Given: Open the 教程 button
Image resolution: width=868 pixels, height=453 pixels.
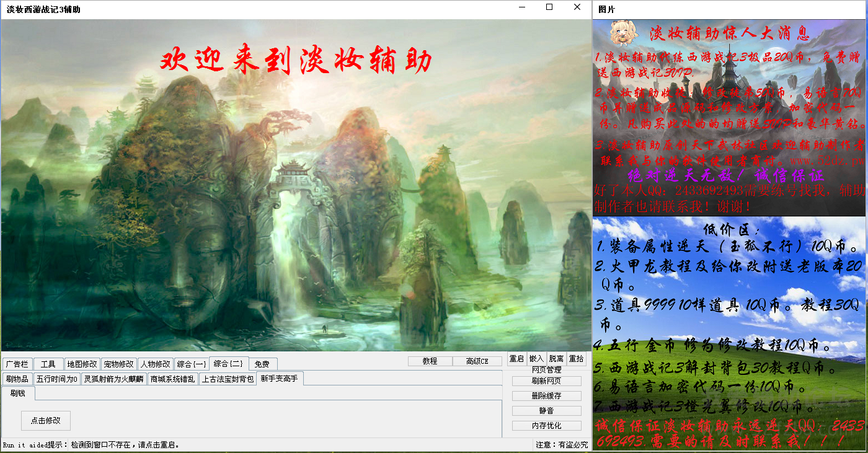Looking at the screenshot, I should tap(430, 361).
